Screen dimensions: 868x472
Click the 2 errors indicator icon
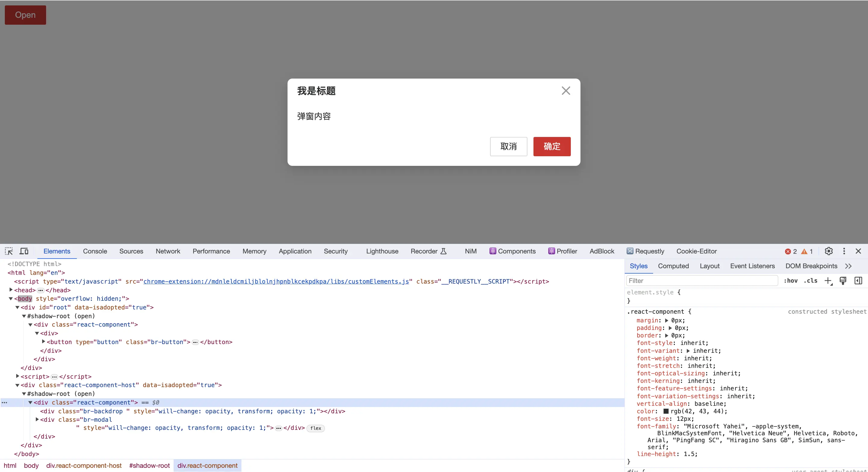pyautogui.click(x=788, y=251)
